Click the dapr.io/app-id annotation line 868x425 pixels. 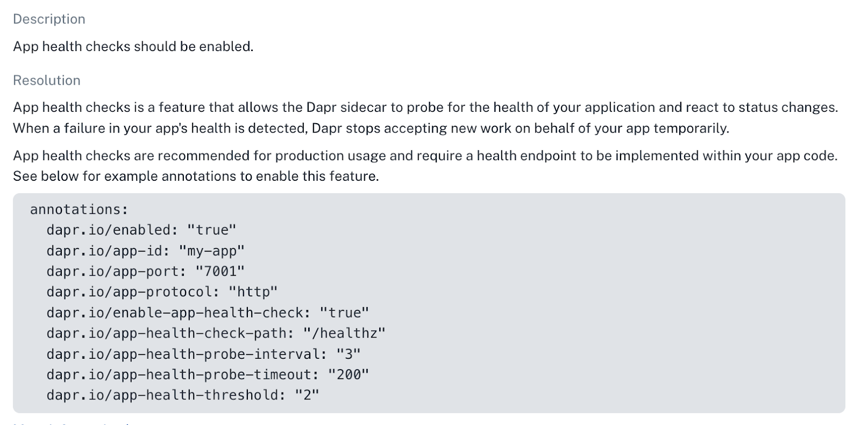[x=145, y=251]
